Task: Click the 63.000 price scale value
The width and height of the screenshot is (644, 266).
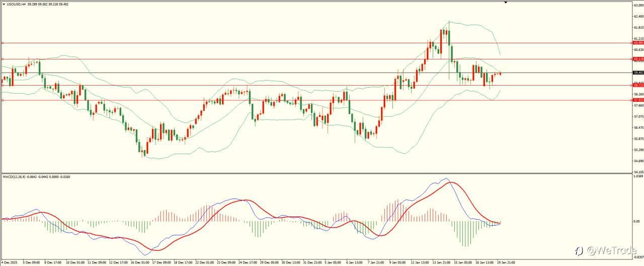Action: coord(638,6)
